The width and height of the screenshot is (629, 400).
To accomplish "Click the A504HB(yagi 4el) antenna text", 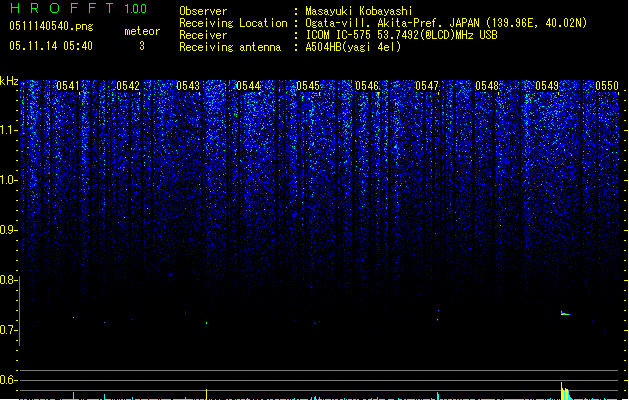I will pyautogui.click(x=353, y=47).
